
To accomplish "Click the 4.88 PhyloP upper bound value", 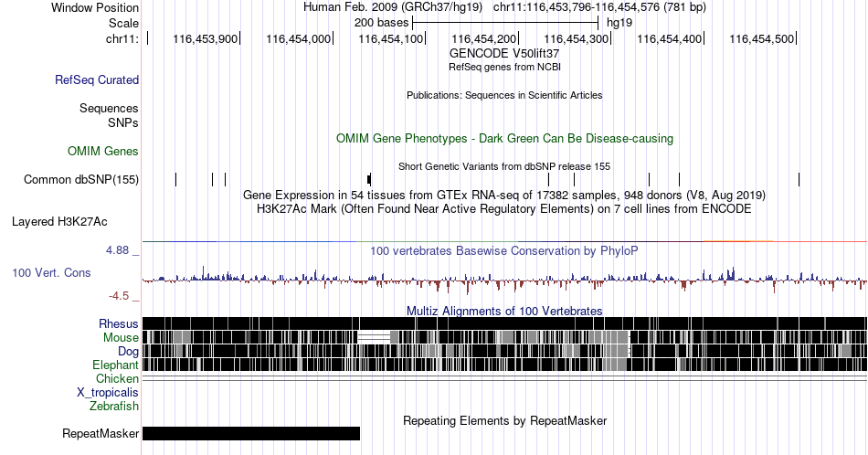I will pyautogui.click(x=117, y=250).
